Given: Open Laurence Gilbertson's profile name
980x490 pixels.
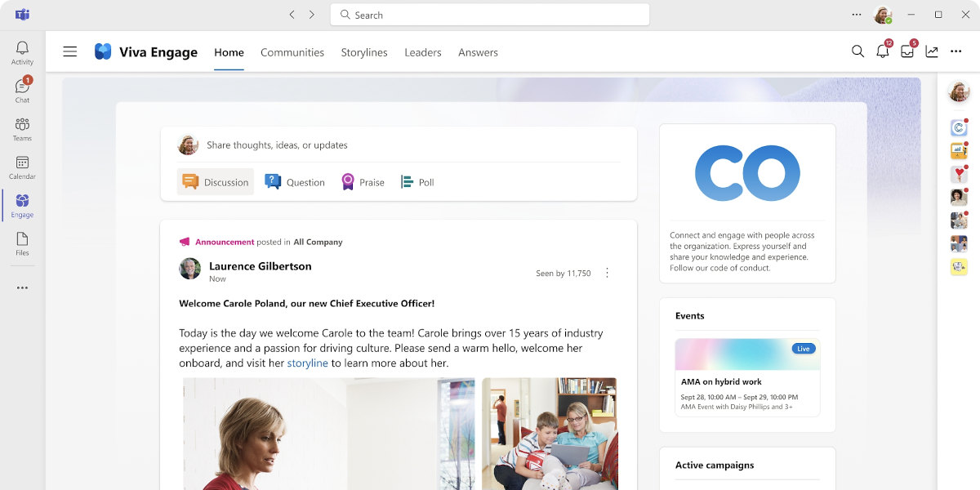Looking at the screenshot, I should pos(260,266).
